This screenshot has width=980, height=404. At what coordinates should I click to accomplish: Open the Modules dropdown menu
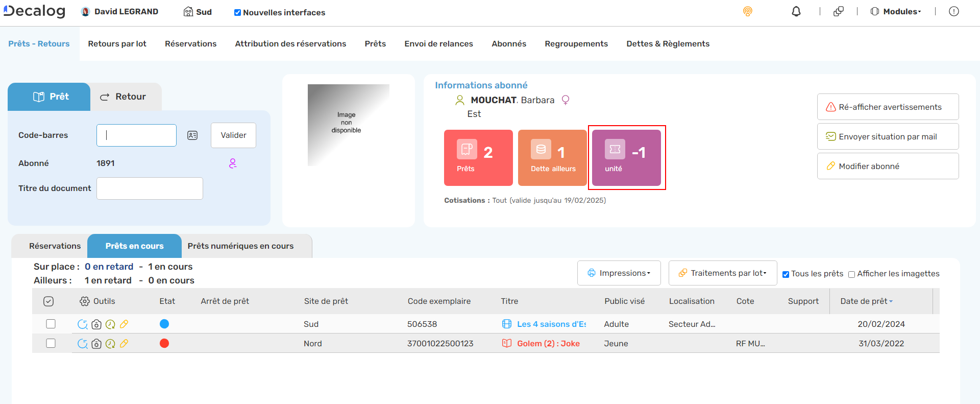coord(896,12)
